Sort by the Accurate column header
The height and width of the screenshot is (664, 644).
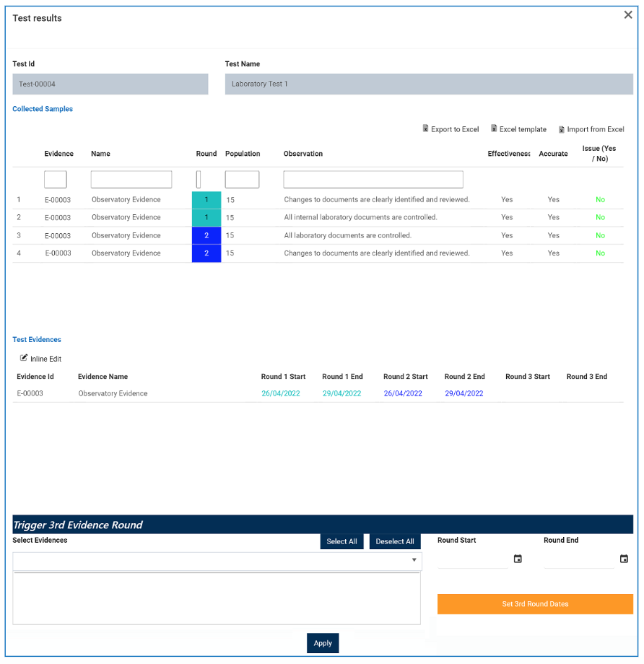tap(553, 154)
